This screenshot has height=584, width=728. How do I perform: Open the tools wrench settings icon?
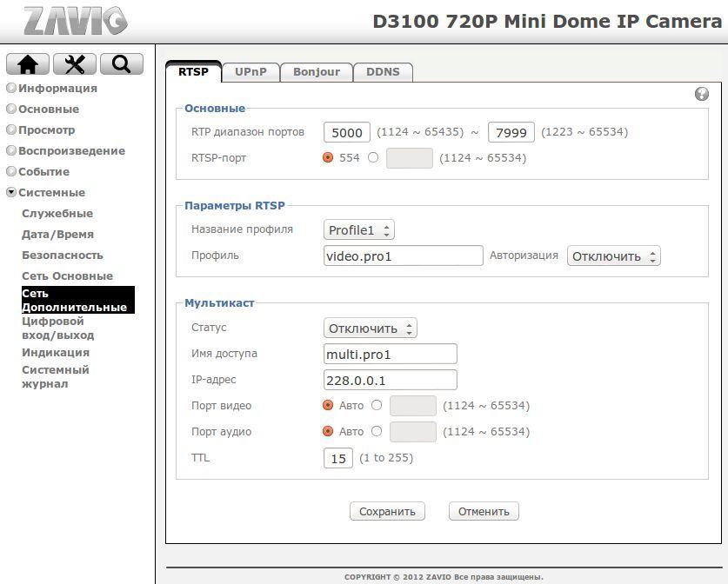coord(75,64)
